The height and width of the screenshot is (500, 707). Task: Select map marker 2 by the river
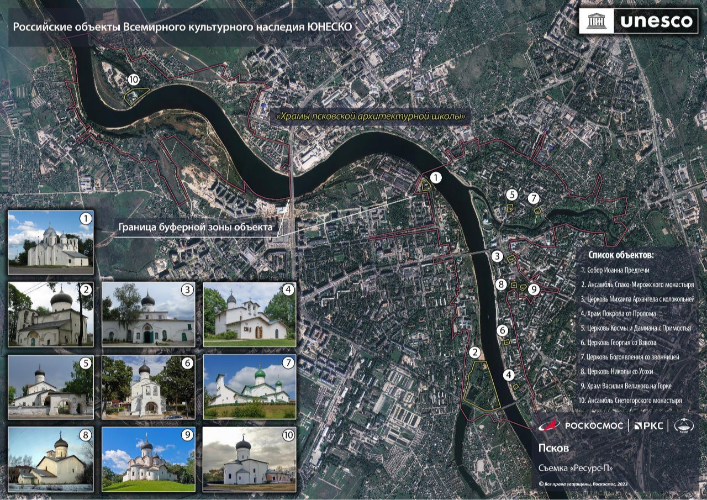point(477,352)
